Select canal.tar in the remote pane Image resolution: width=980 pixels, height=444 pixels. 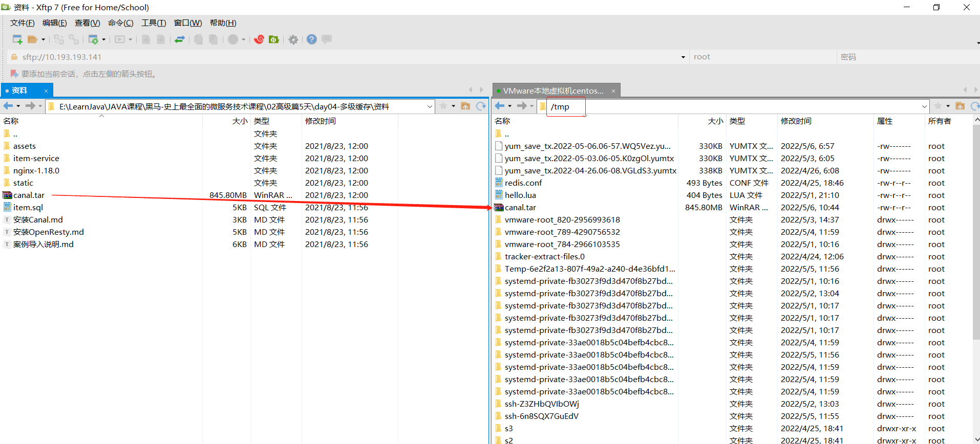click(520, 208)
